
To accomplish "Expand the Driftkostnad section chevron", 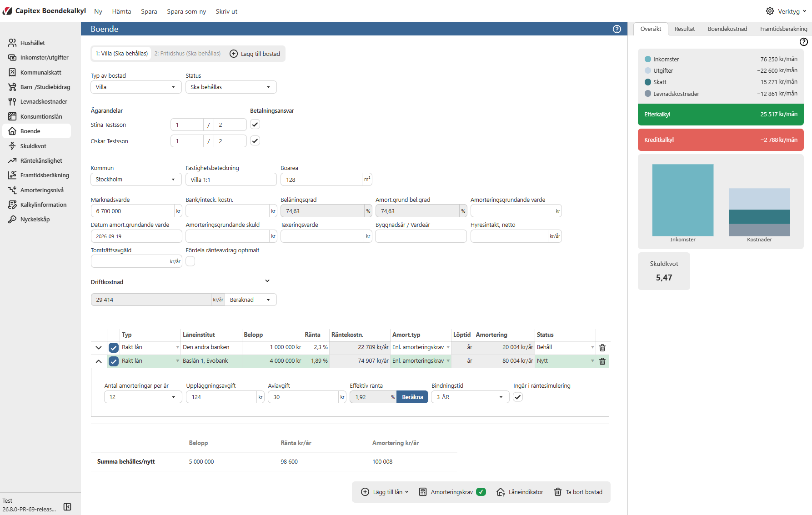I will [267, 281].
